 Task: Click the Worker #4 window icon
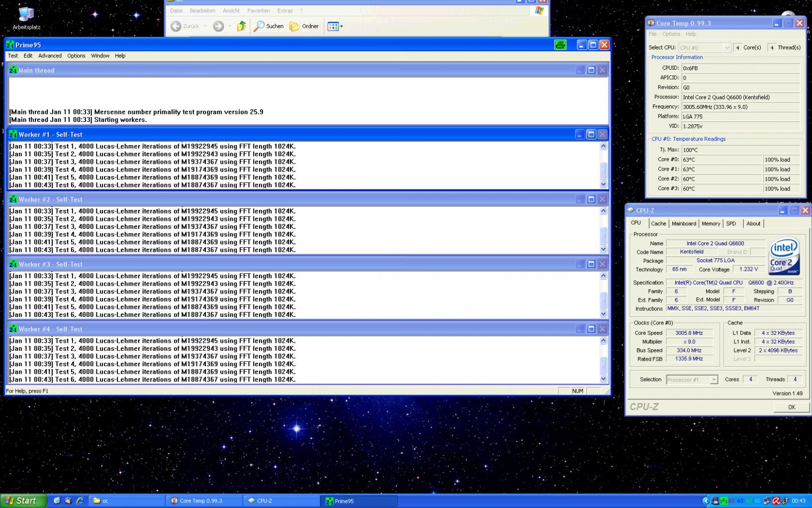point(13,329)
